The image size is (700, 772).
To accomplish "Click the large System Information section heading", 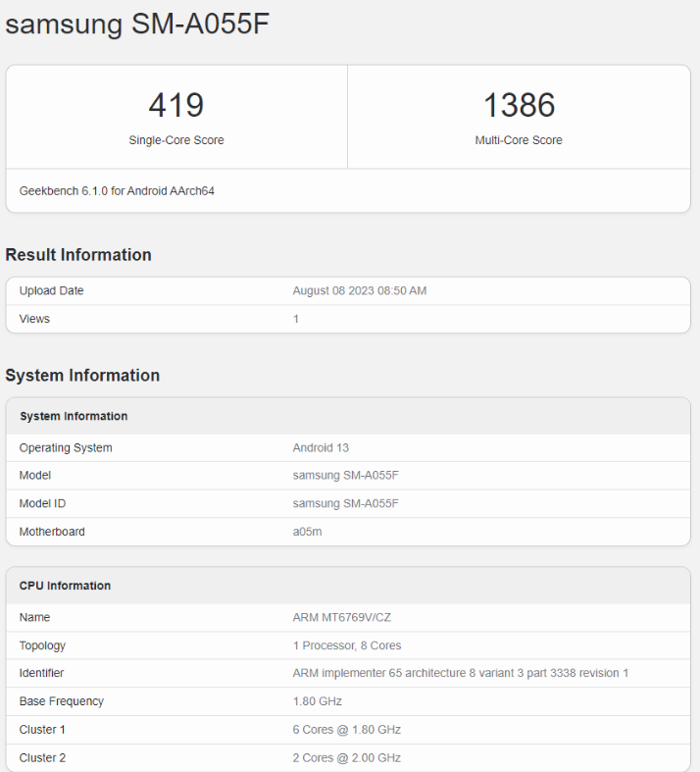I will 82,375.
